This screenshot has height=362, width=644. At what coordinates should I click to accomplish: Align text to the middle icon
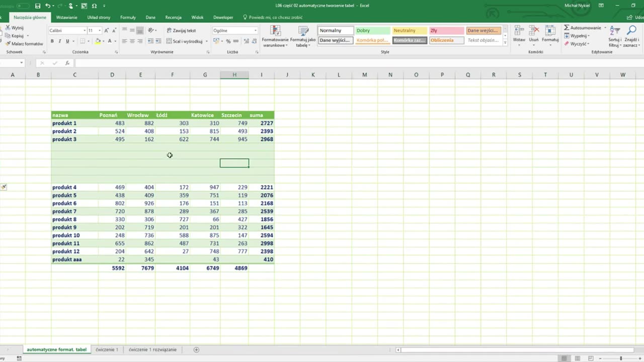[132, 31]
